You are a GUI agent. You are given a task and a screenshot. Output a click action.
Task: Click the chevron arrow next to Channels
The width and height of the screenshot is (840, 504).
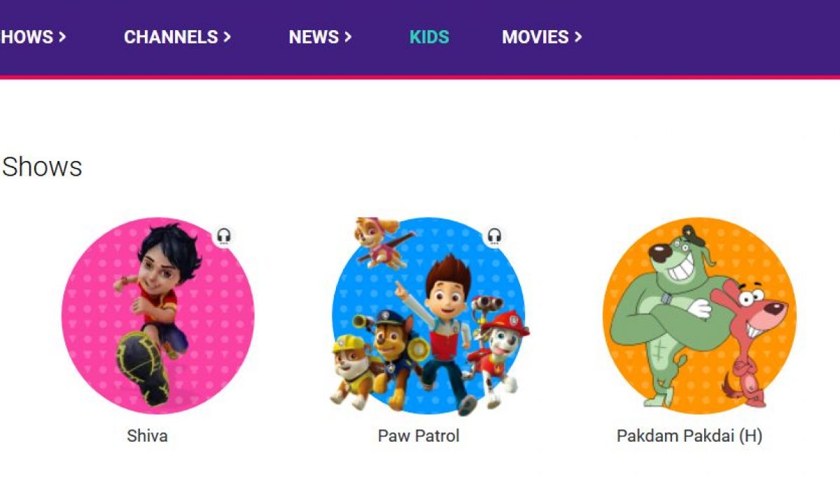pyautogui.click(x=227, y=36)
